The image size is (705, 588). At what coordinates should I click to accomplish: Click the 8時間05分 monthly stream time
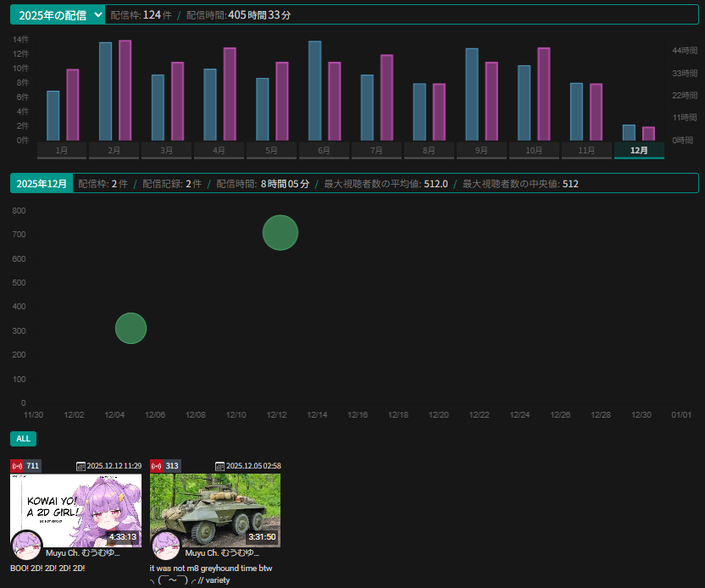(x=285, y=184)
